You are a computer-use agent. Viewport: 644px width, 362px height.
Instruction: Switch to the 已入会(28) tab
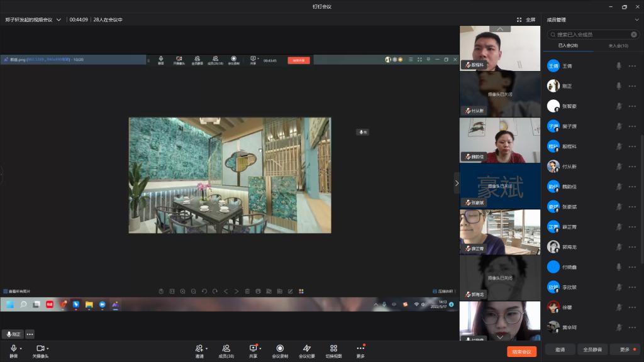[568, 46]
